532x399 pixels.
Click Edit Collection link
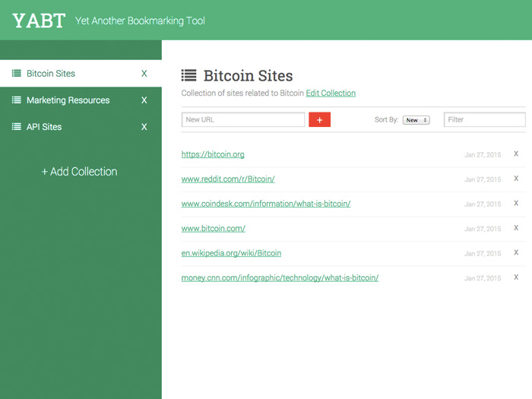pos(331,93)
